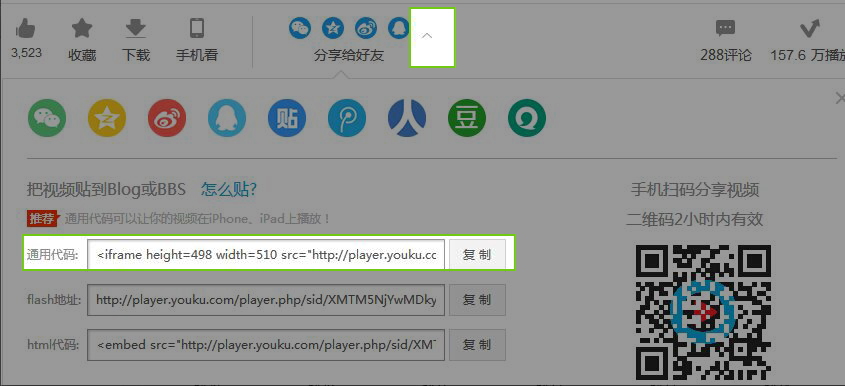Share to Tieba using the 贴 icon
Viewport: 845px width, 386px height.
tap(287, 118)
